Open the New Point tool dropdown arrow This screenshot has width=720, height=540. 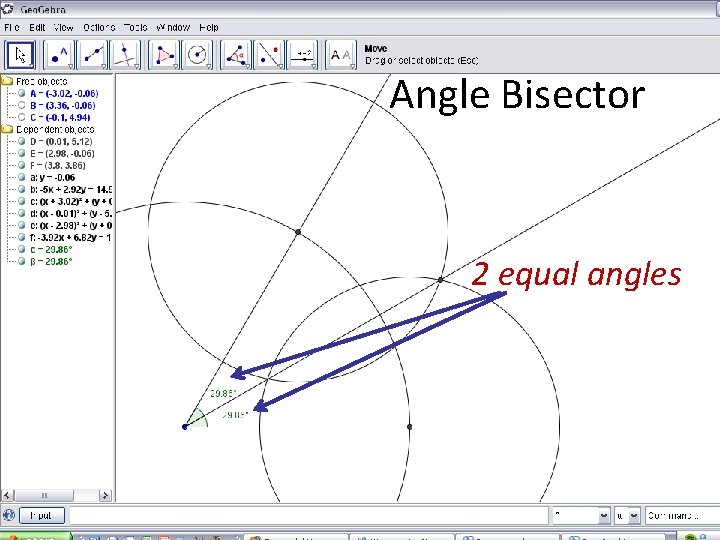click(x=71, y=67)
